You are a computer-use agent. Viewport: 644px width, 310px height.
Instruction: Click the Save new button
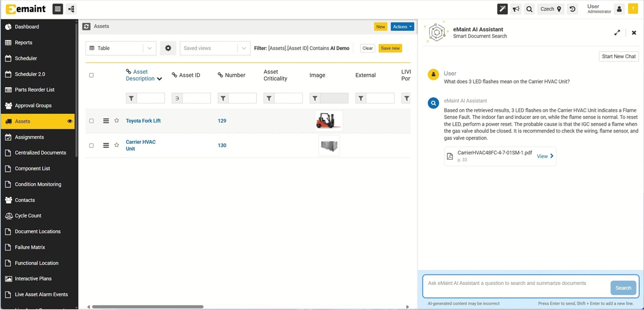[x=390, y=48]
